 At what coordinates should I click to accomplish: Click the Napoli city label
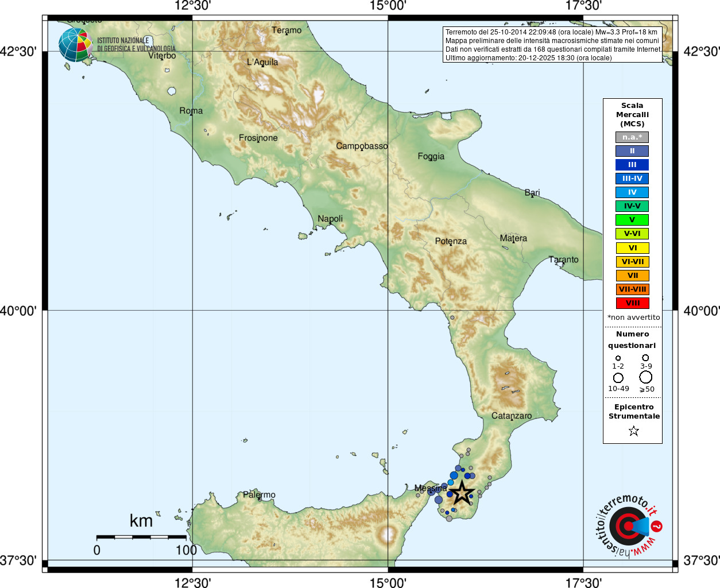point(330,219)
